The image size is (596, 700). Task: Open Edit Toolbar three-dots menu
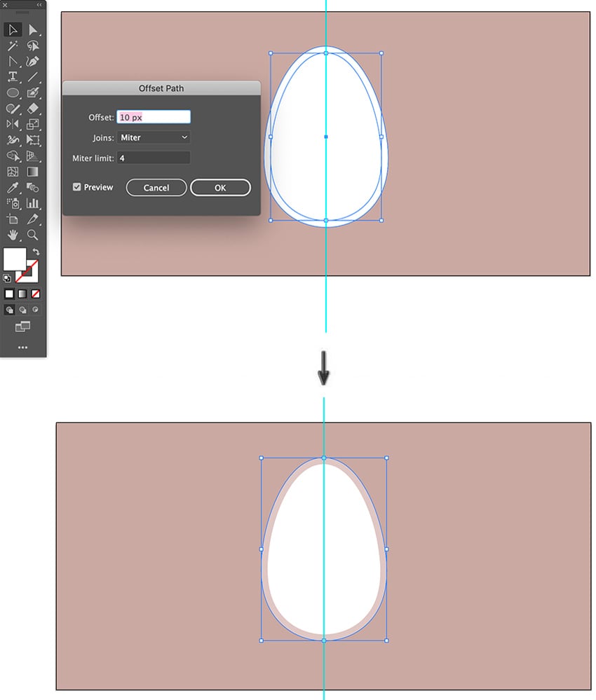click(22, 348)
